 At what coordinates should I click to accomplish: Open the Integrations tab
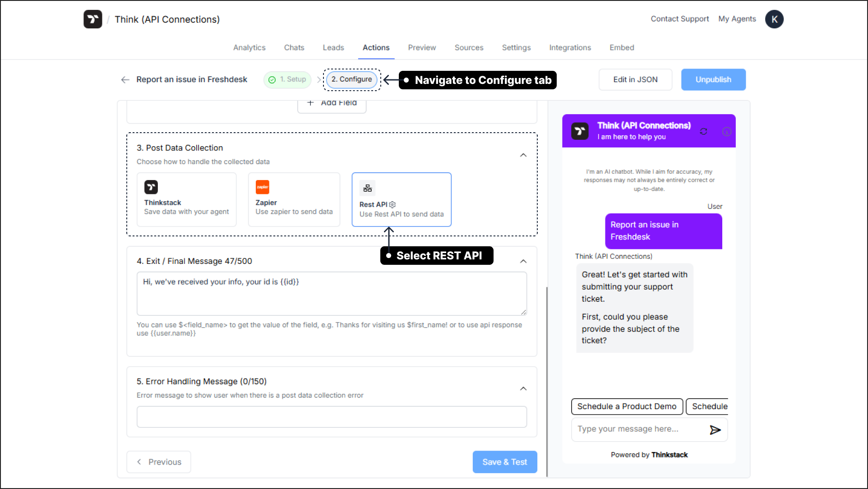point(570,47)
